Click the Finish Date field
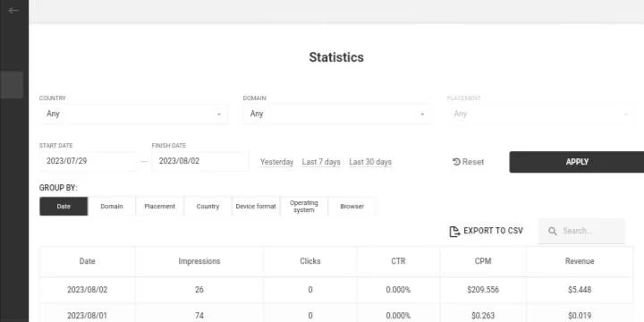 coord(200,161)
